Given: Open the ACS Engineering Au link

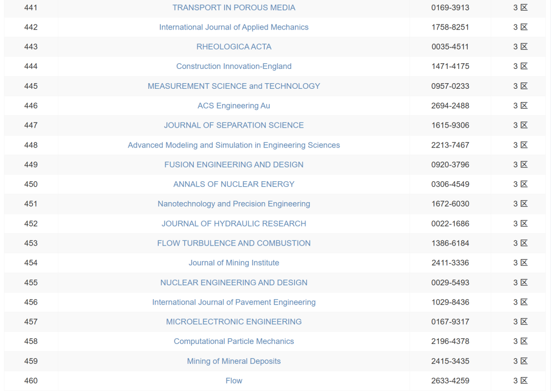Looking at the screenshot, I should coord(234,106).
